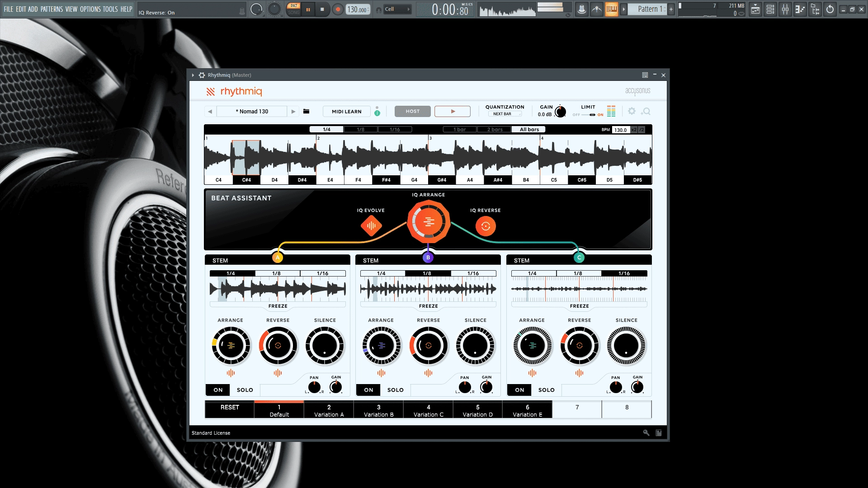Open the Quantization NEXT BAR dropdown
The height and width of the screenshot is (488, 868).
505,114
